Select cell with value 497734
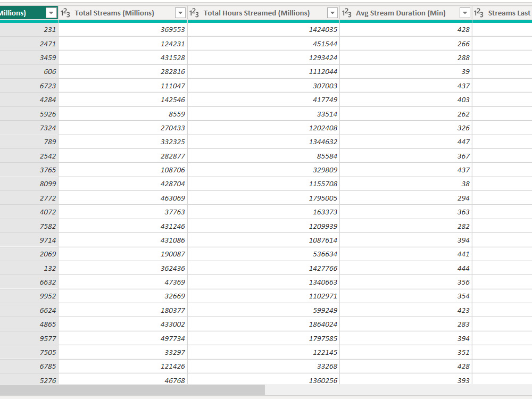532x399 pixels. tap(123, 338)
